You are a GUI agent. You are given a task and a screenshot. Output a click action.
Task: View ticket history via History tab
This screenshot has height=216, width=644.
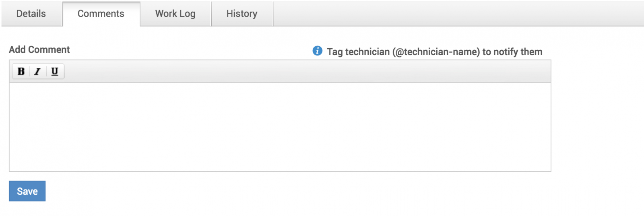coord(242,14)
